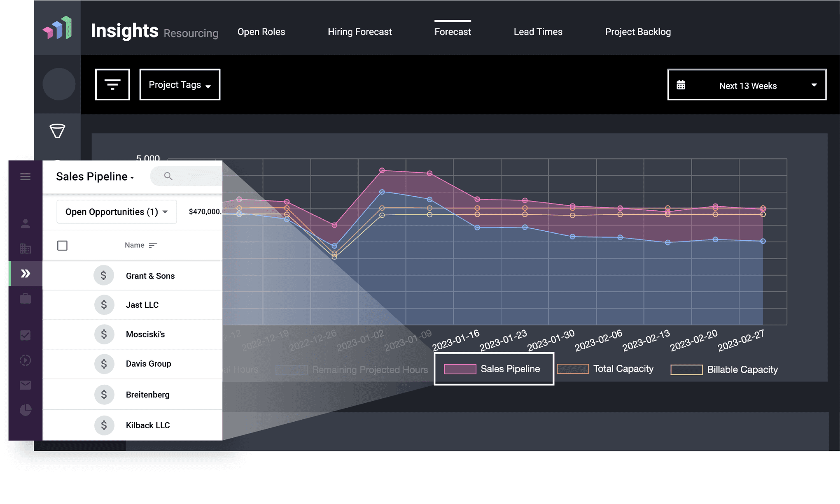840x504 pixels.
Task: Click the funnel icon in dark sidebar
Action: (57, 130)
